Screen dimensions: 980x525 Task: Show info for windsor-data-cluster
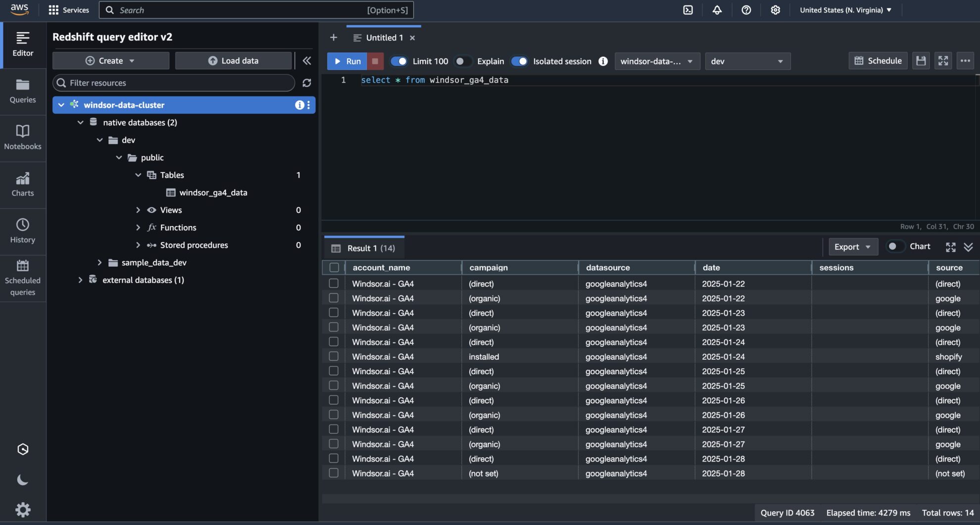(299, 105)
